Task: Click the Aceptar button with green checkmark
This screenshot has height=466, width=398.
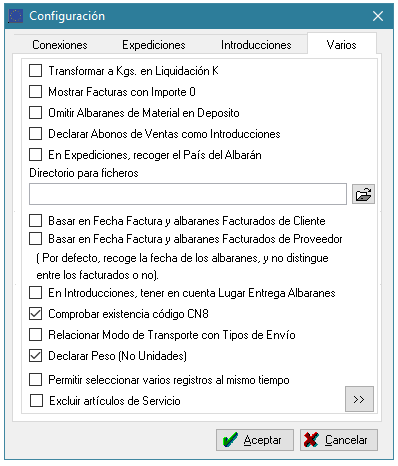Action: (255, 440)
